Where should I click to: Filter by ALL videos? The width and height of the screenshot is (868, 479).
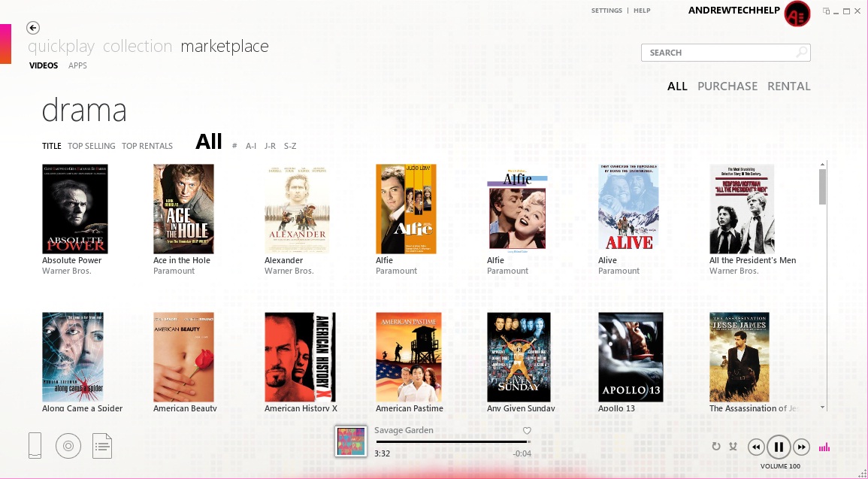tap(677, 86)
